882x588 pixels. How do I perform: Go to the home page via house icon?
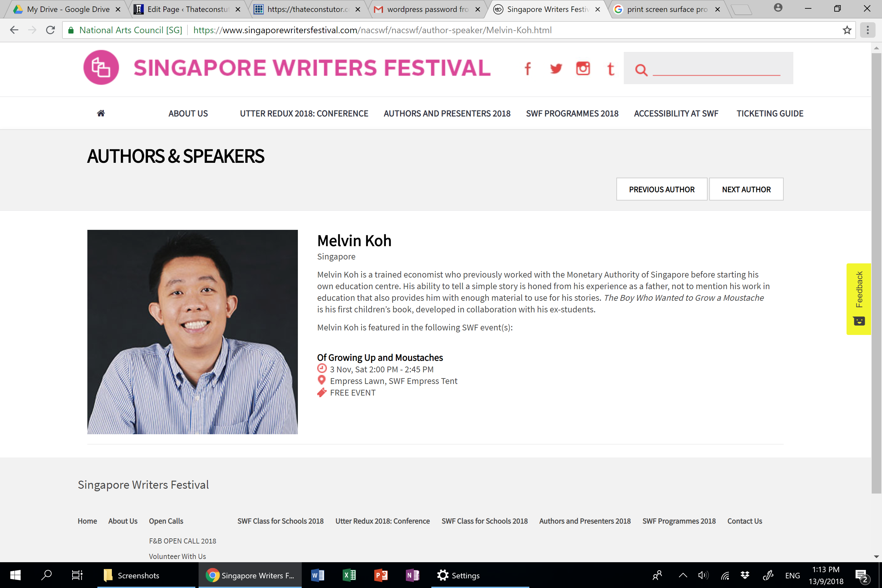click(101, 113)
